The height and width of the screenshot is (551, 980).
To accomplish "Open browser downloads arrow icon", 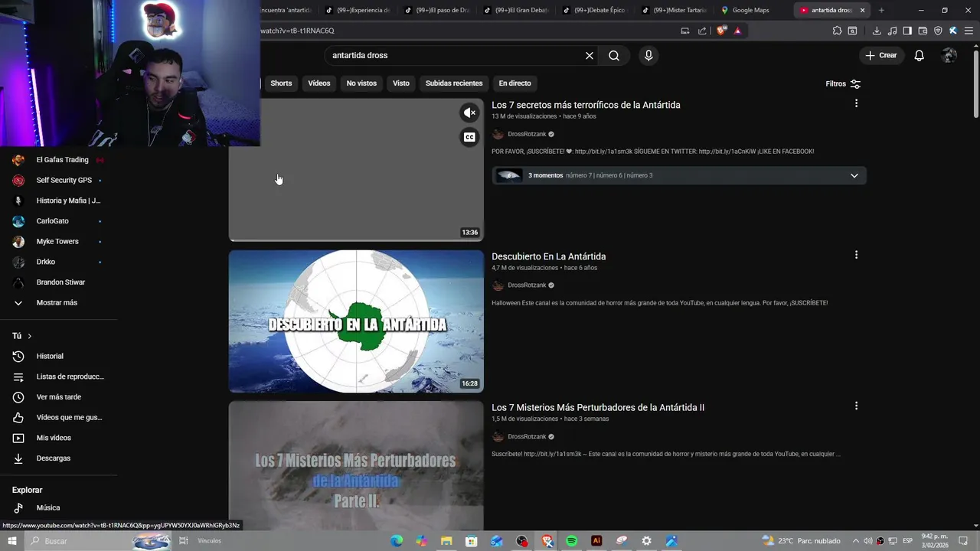I will click(x=877, y=31).
